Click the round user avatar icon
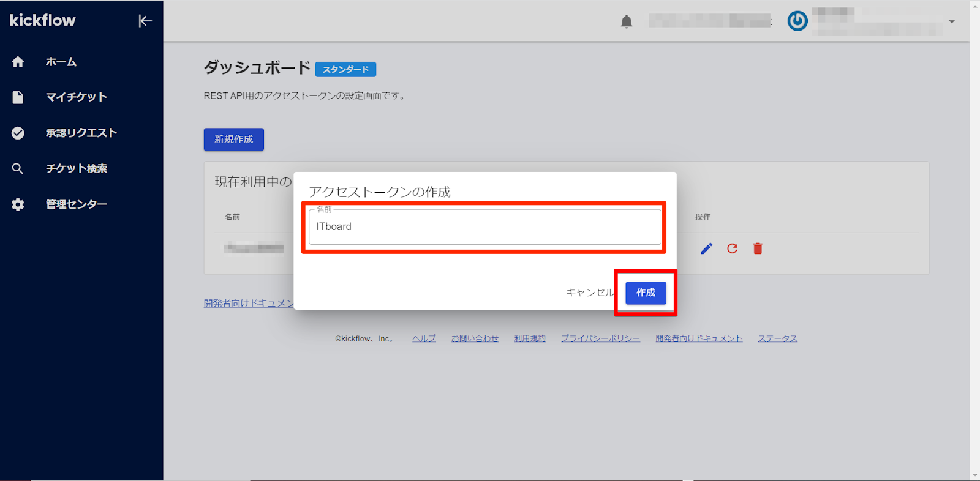The height and width of the screenshot is (481, 980). [x=797, y=21]
